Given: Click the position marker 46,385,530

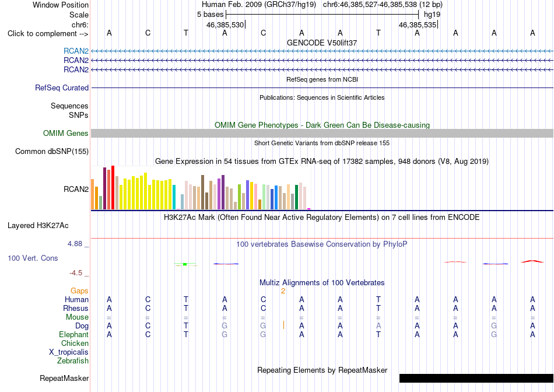Looking at the screenshot, I should click(225, 24).
